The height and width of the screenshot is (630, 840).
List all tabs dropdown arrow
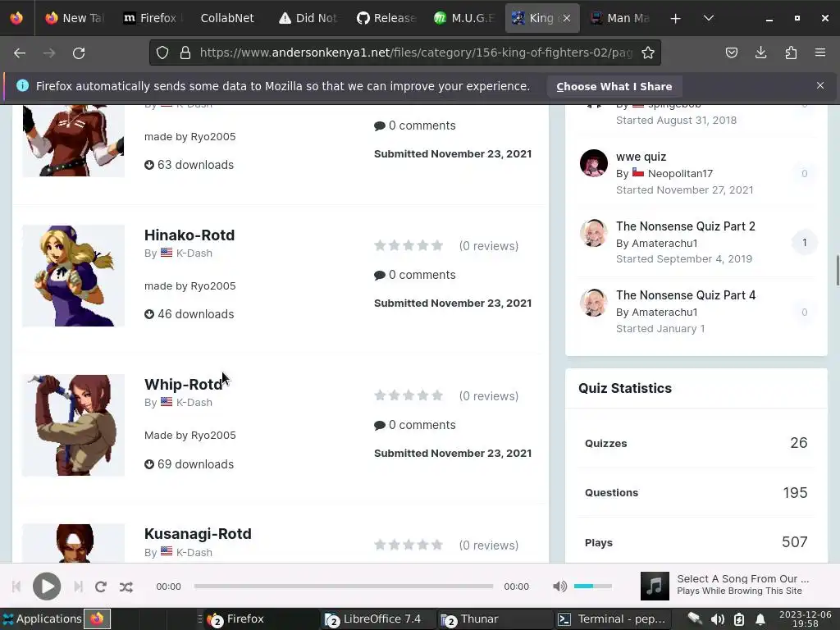pos(708,18)
